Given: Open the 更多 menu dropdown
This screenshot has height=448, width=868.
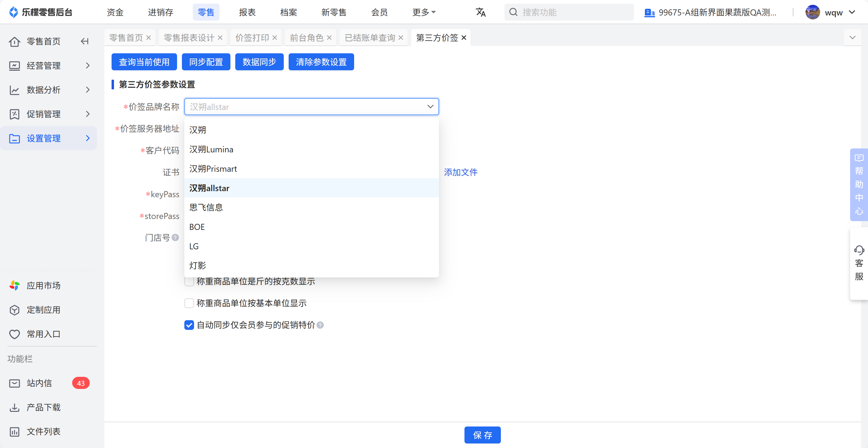Looking at the screenshot, I should [424, 12].
